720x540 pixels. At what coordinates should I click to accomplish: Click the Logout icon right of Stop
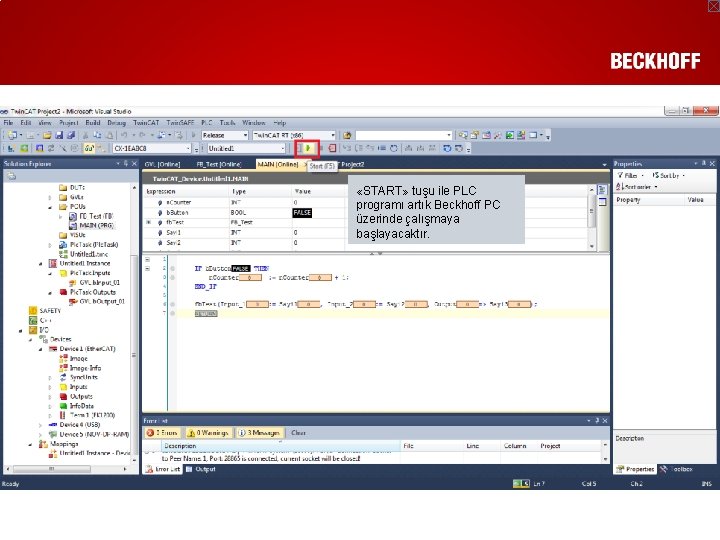(332, 148)
